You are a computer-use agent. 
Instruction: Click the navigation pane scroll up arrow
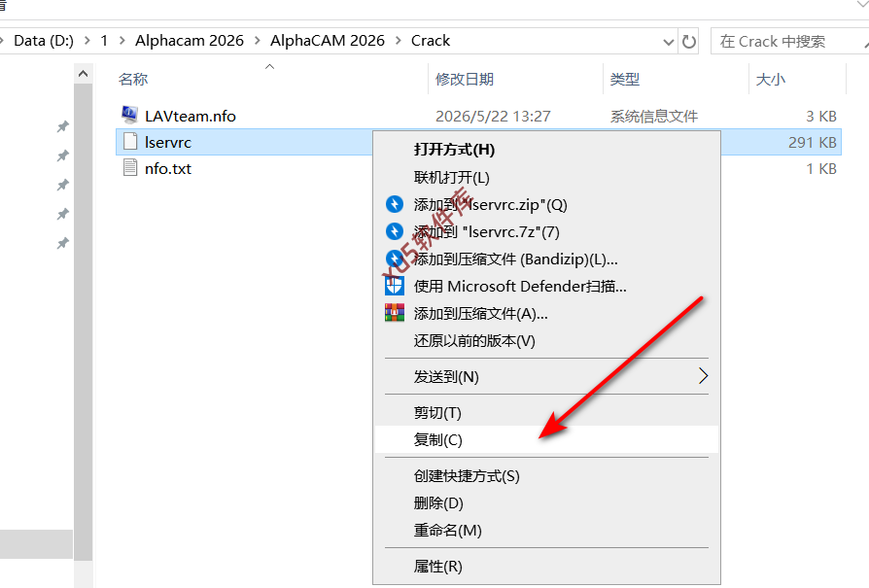coord(84,74)
